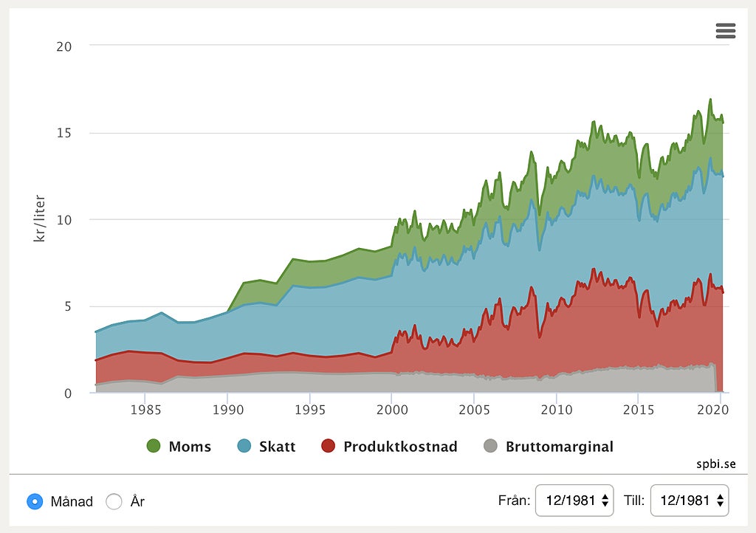Toggle the Bruttomarginal series legend text
The height and width of the screenshot is (533, 756).
click(559, 447)
